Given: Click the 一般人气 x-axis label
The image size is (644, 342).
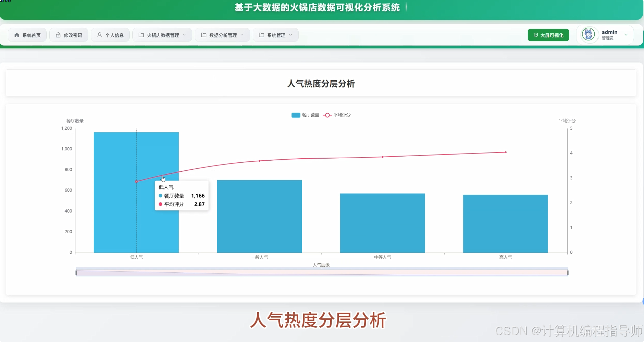Looking at the screenshot, I should click(x=260, y=257).
